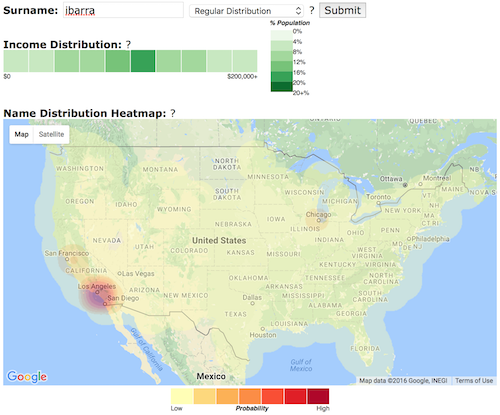The height and width of the screenshot is (415, 500).
Task: Open the Name Distribution Heatmap help question mark
Action: tap(173, 113)
